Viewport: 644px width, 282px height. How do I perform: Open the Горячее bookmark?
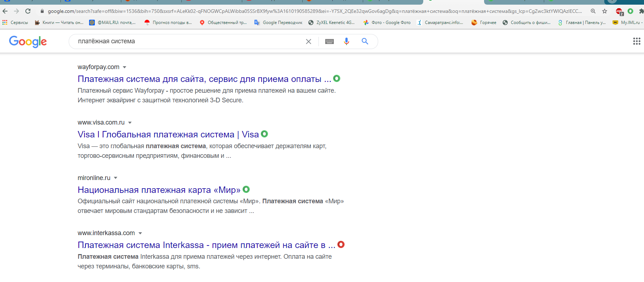(484, 23)
